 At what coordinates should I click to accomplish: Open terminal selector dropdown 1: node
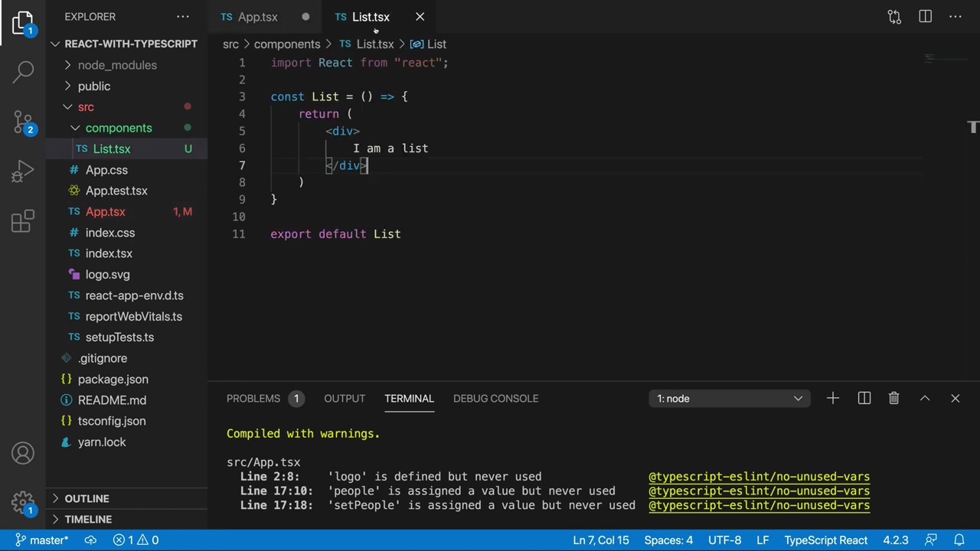730,398
